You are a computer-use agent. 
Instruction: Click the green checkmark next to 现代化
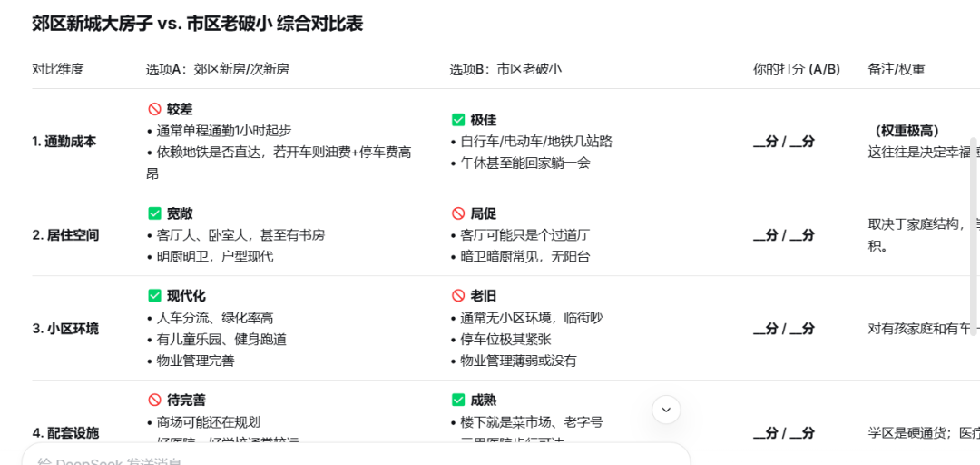[154, 296]
